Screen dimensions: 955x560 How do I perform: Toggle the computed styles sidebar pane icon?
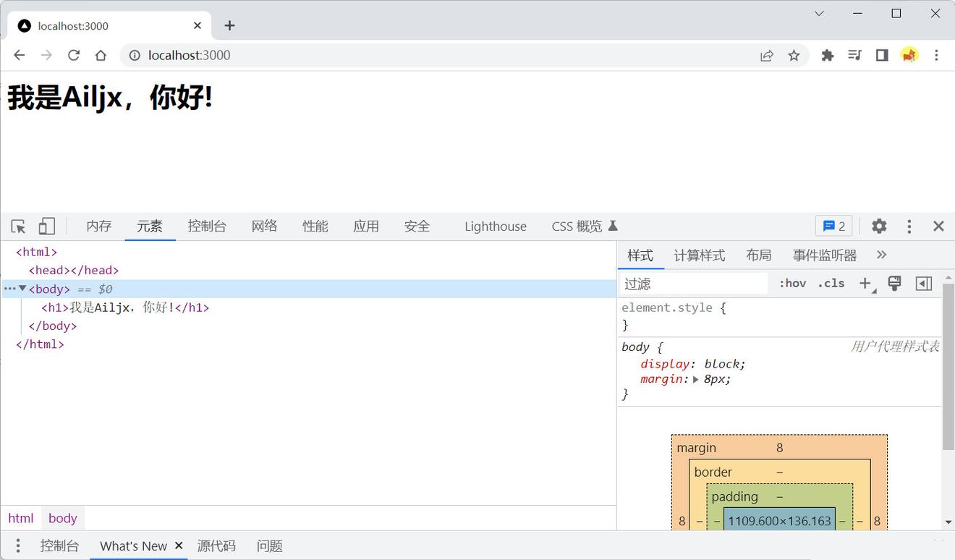point(924,284)
